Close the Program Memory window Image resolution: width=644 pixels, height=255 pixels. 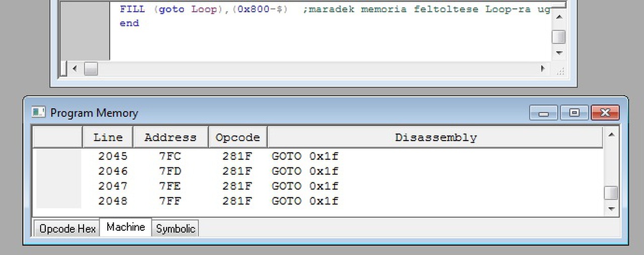[x=605, y=113]
